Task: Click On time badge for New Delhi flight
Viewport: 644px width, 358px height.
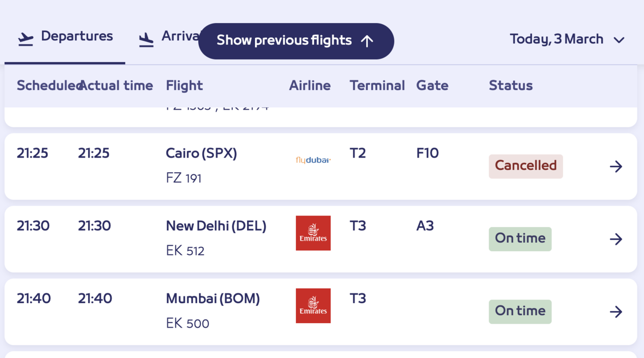Action: click(x=520, y=239)
